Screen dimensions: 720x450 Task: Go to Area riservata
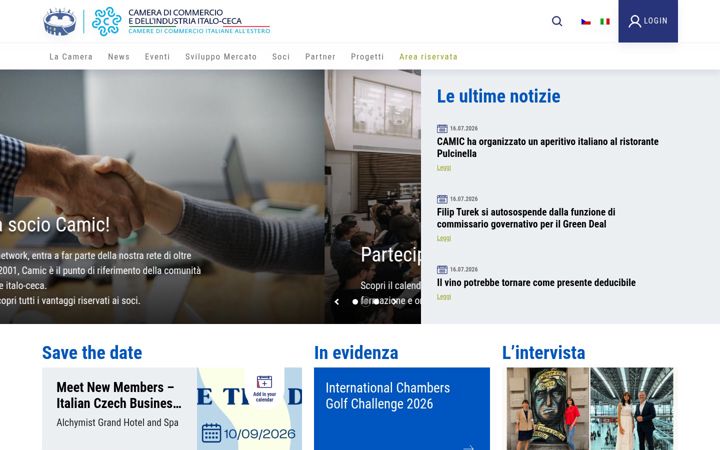428,56
